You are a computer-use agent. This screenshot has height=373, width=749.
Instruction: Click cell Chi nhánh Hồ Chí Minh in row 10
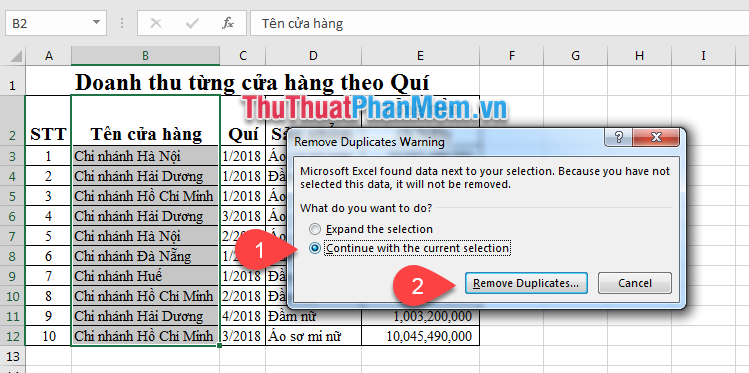[x=146, y=297]
